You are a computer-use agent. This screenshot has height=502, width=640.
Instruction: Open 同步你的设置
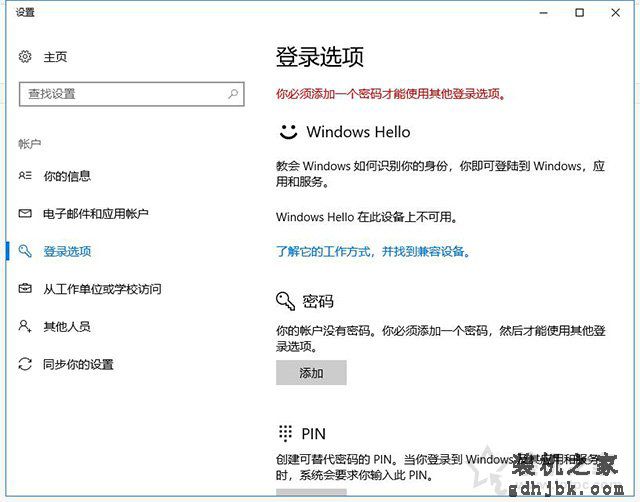click(78, 364)
